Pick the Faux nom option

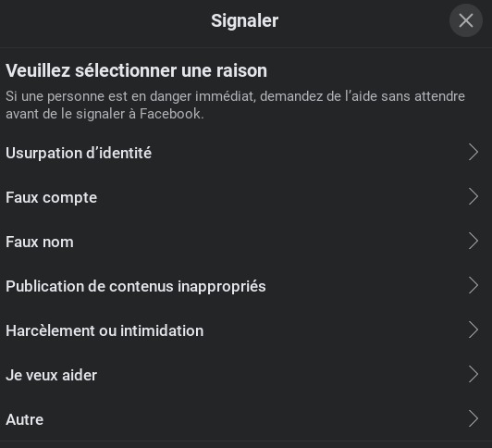point(246,243)
